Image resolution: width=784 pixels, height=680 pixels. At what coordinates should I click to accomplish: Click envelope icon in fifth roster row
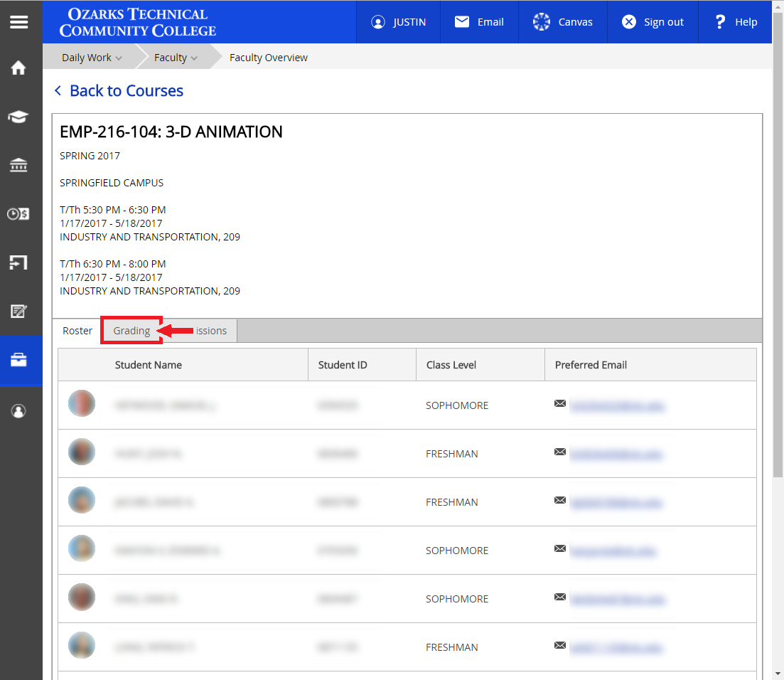[x=560, y=597]
